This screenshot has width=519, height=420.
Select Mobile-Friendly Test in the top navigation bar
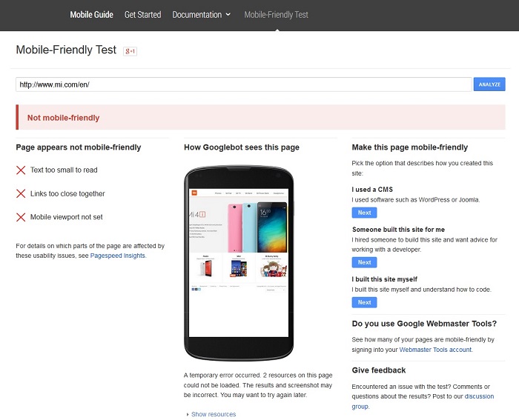click(x=276, y=15)
